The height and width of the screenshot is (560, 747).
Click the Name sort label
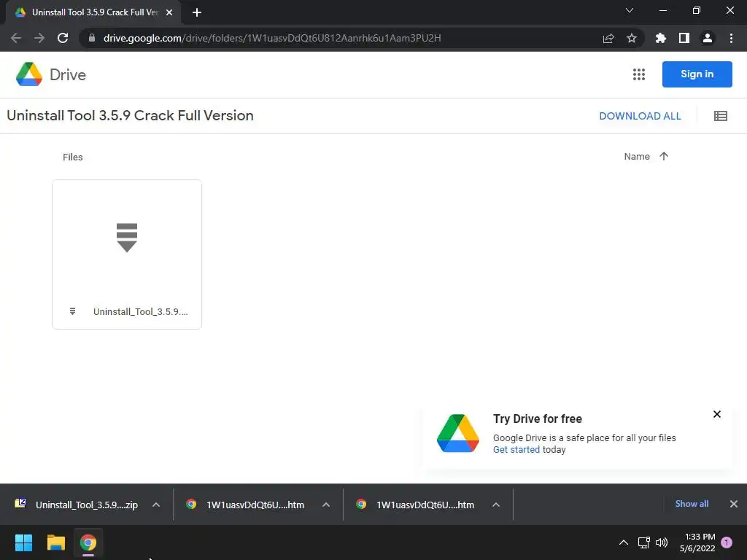pyautogui.click(x=637, y=157)
